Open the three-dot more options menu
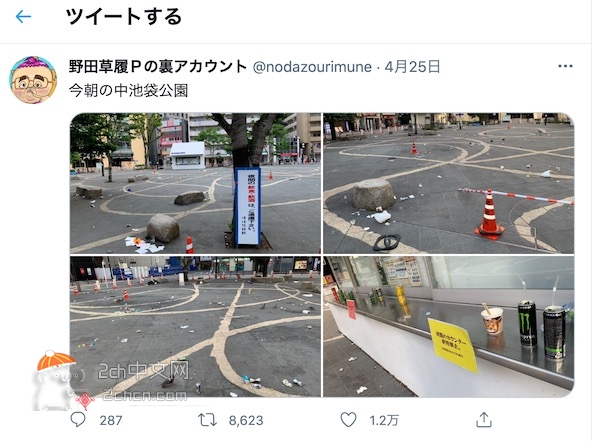This screenshot has height=441, width=595. point(565,66)
